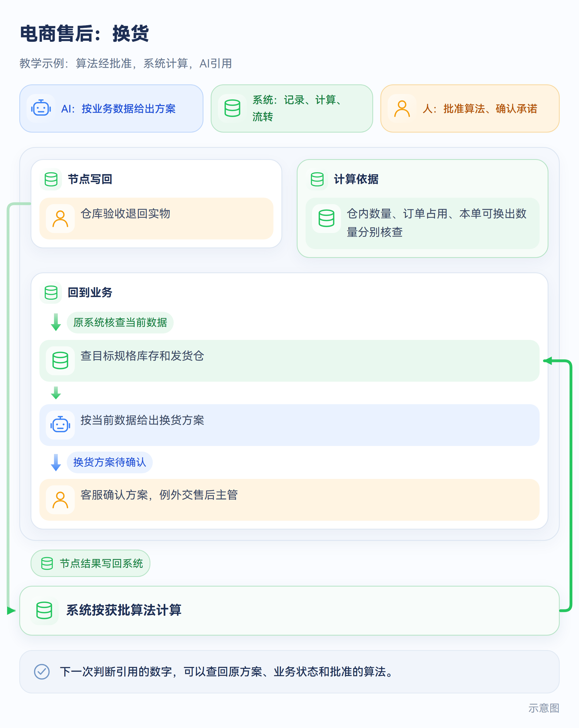
Task: Click the database icon beside 计算依据 heading
Action: [317, 179]
